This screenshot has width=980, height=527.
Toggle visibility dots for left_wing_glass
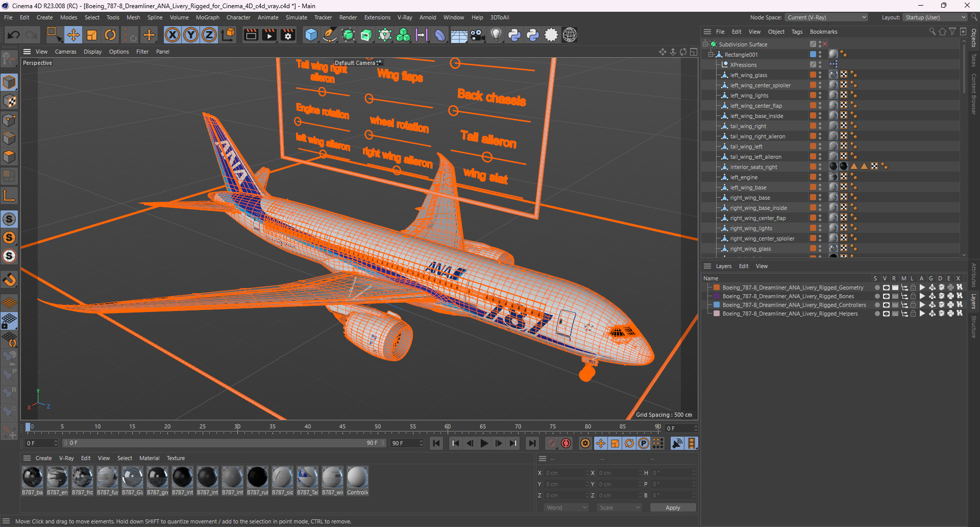(820, 75)
